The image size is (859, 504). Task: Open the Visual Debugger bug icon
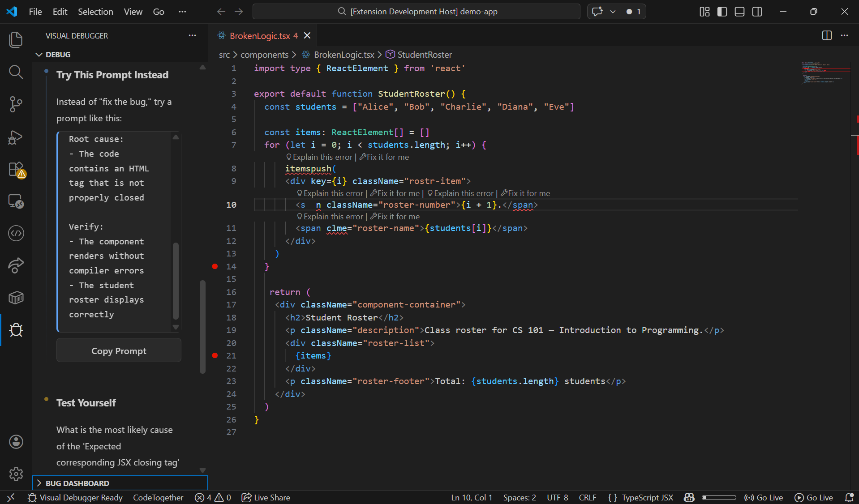(16, 330)
